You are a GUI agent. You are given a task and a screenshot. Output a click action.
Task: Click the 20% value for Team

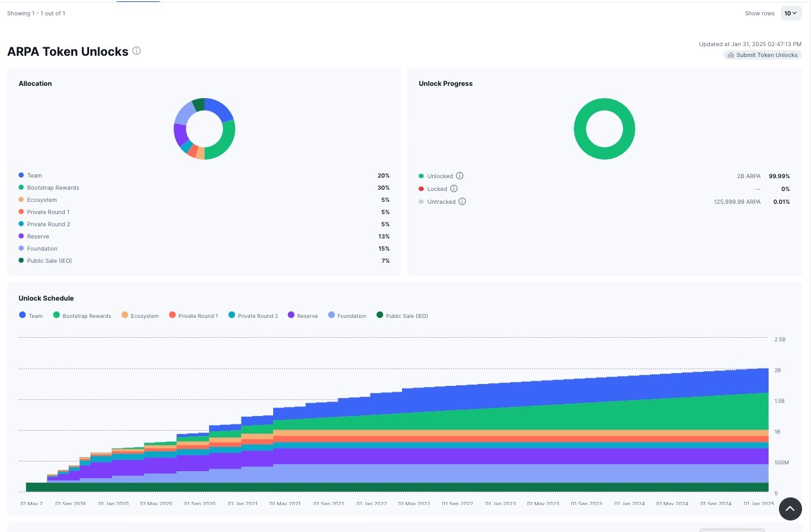pyautogui.click(x=383, y=176)
